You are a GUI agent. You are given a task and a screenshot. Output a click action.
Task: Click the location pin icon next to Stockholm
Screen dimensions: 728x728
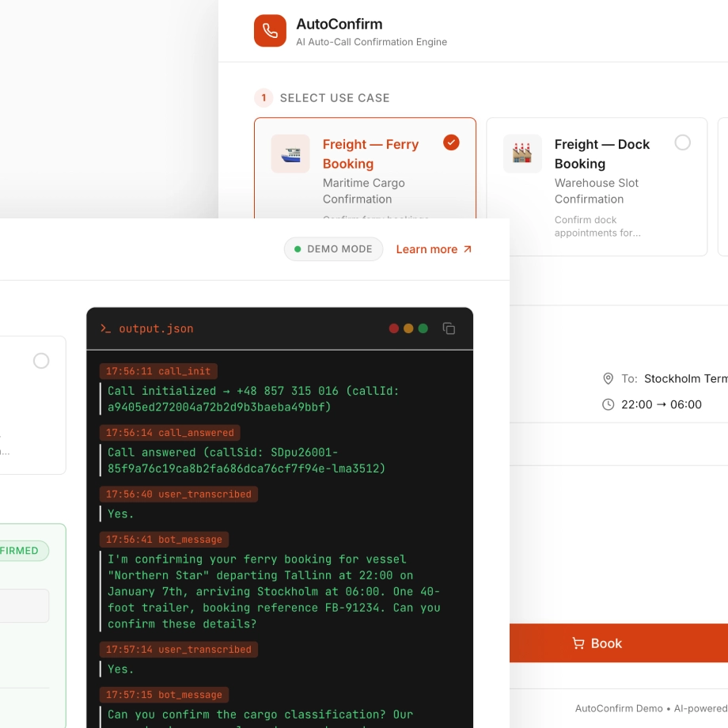click(x=608, y=379)
